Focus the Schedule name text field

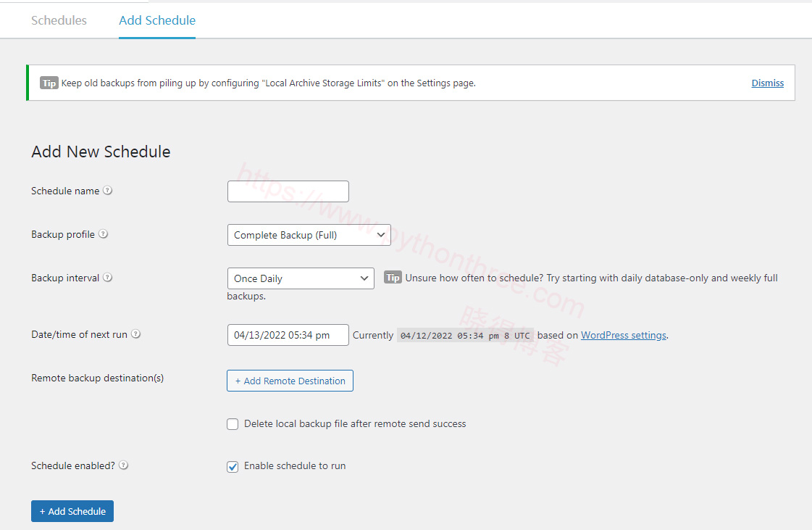288,191
